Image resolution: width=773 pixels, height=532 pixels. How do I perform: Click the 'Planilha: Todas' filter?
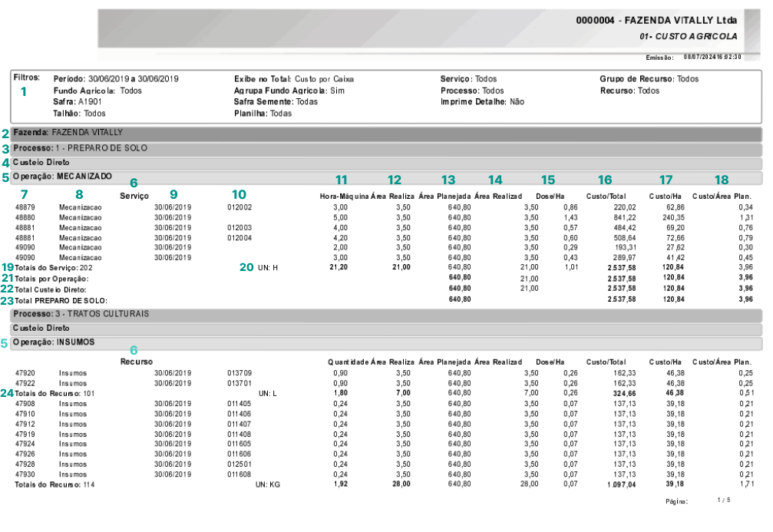point(263,114)
